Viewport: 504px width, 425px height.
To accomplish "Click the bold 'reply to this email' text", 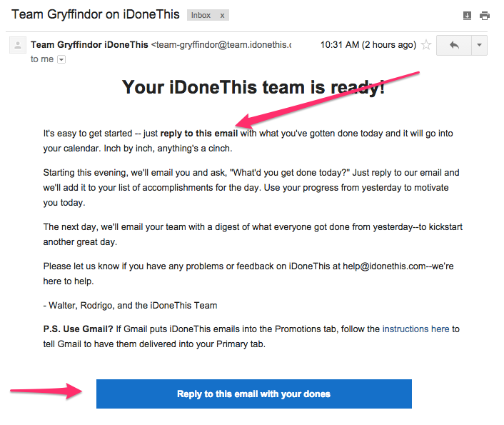I will pos(199,133).
